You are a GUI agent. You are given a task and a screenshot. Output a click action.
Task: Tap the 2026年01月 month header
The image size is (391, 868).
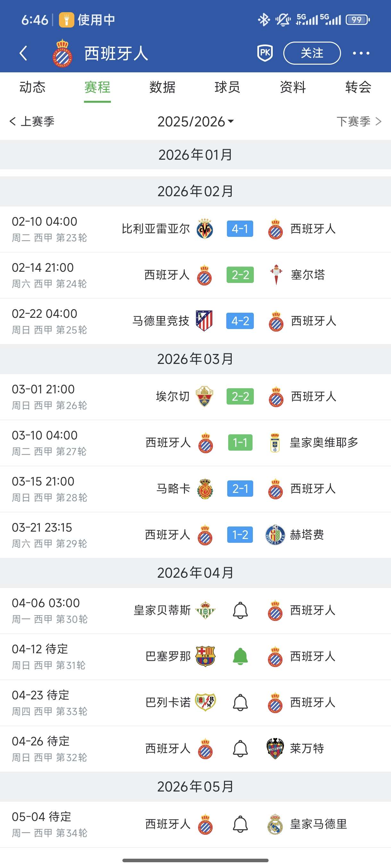195,155
